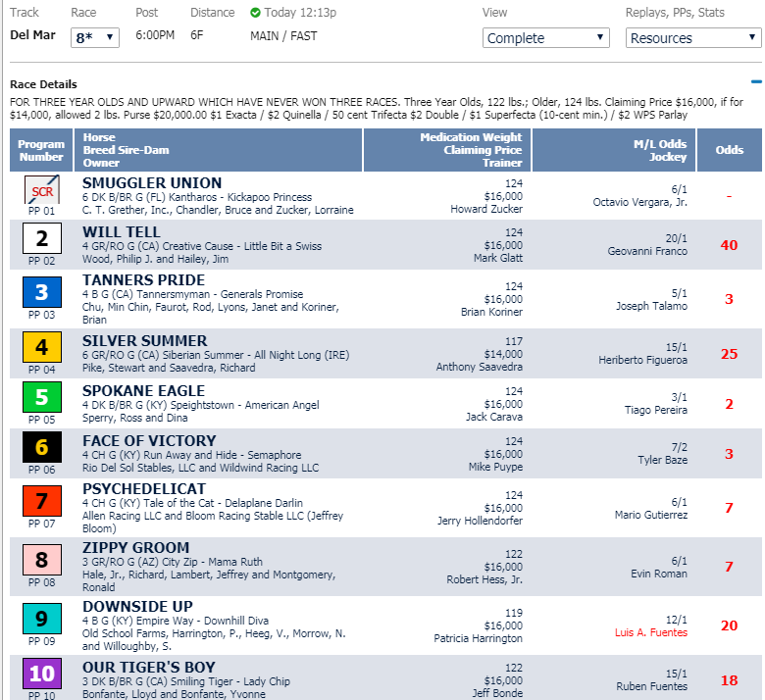Image resolution: width=765 pixels, height=700 pixels.
Task: Expand the Resources dropdown menu
Action: point(692,38)
